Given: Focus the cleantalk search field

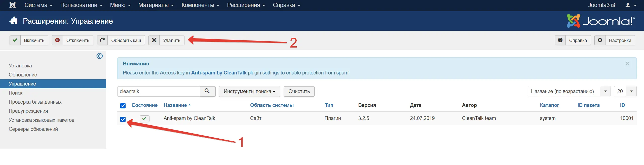Looking at the screenshot, I should click(159, 91).
